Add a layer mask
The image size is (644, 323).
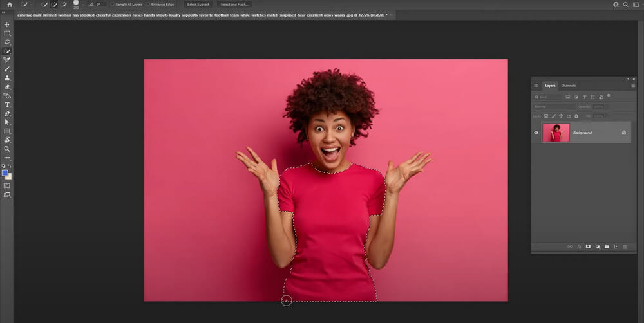pos(588,246)
